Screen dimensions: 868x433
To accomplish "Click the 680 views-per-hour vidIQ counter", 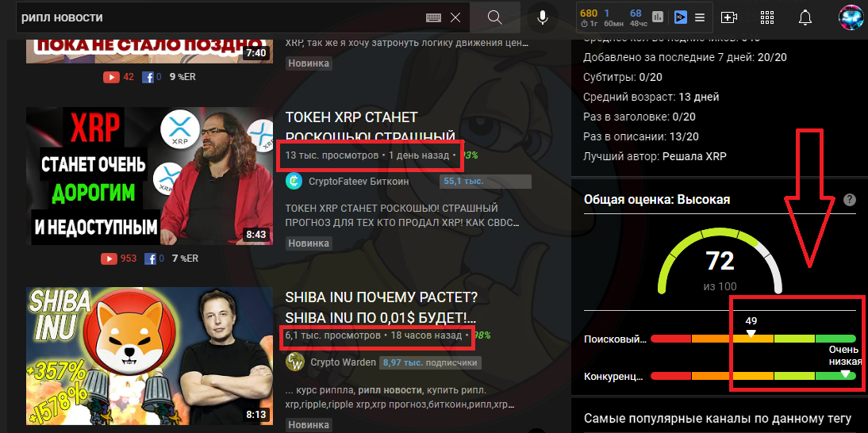I will [589, 13].
